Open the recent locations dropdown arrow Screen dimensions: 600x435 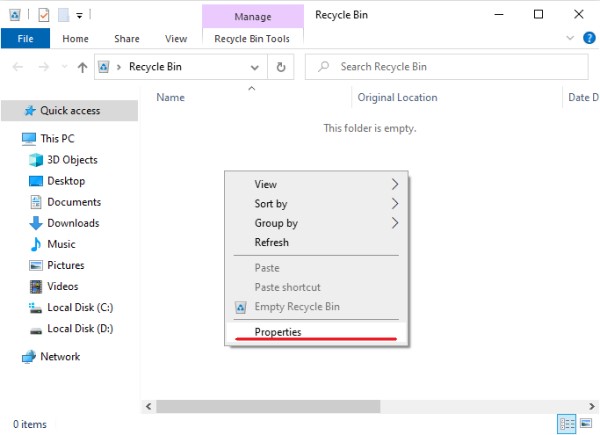point(64,67)
